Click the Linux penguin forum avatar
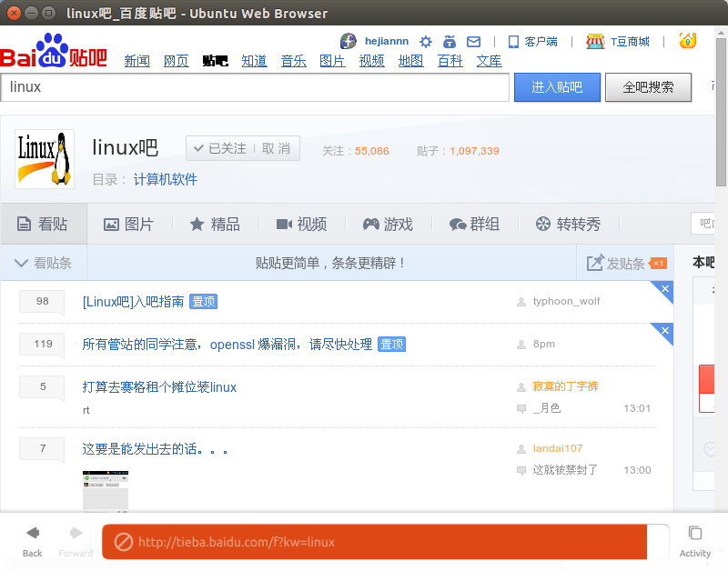 (45, 159)
